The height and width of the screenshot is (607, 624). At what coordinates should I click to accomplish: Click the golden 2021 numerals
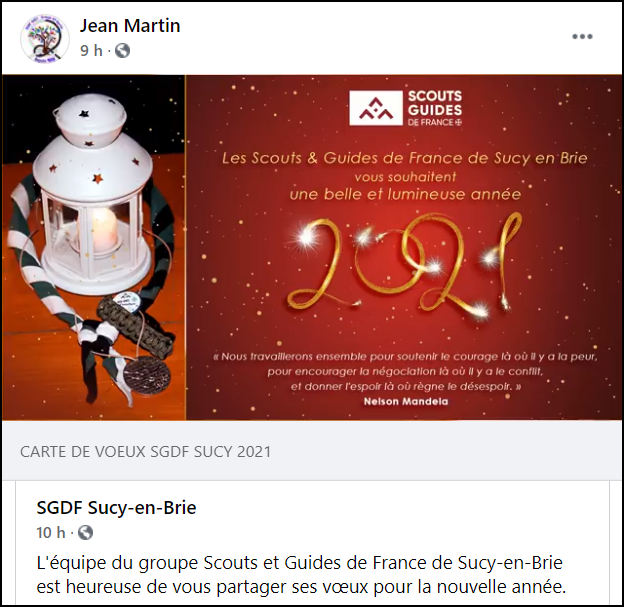(403, 265)
